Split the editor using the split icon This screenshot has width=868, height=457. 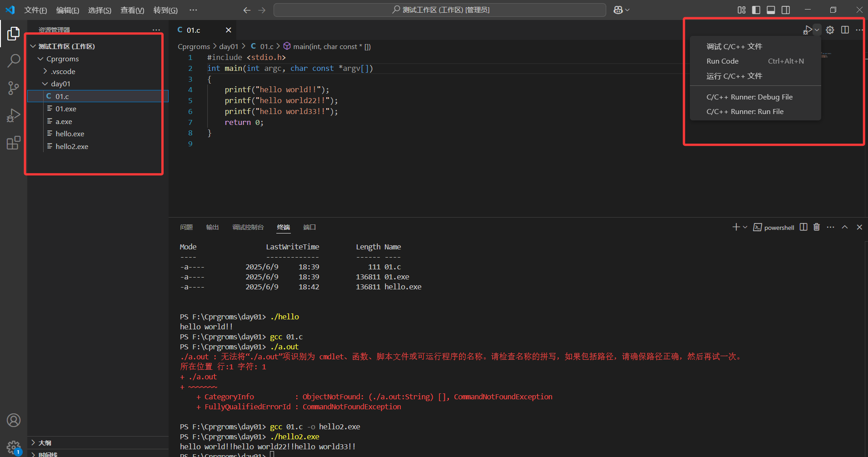click(845, 30)
